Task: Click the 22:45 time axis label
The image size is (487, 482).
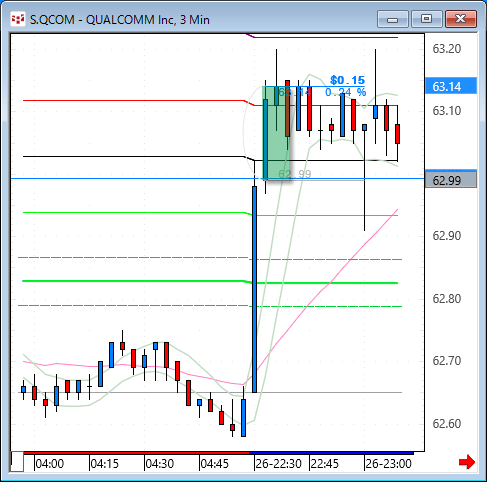Action: (x=325, y=464)
